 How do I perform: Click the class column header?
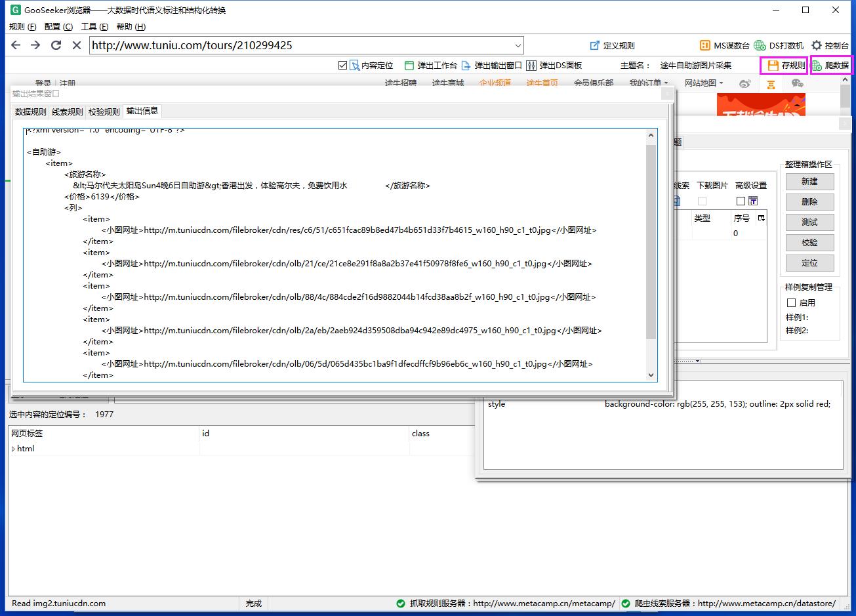click(441, 434)
